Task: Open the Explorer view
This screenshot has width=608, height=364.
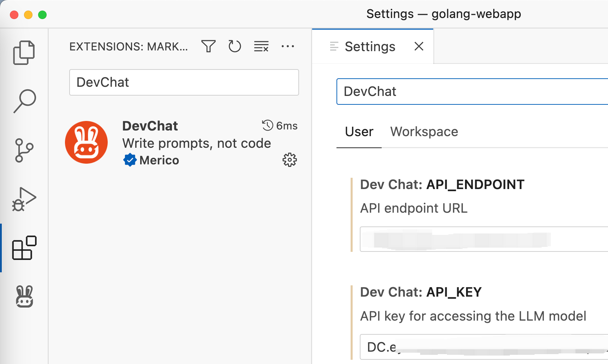Action: click(x=24, y=52)
